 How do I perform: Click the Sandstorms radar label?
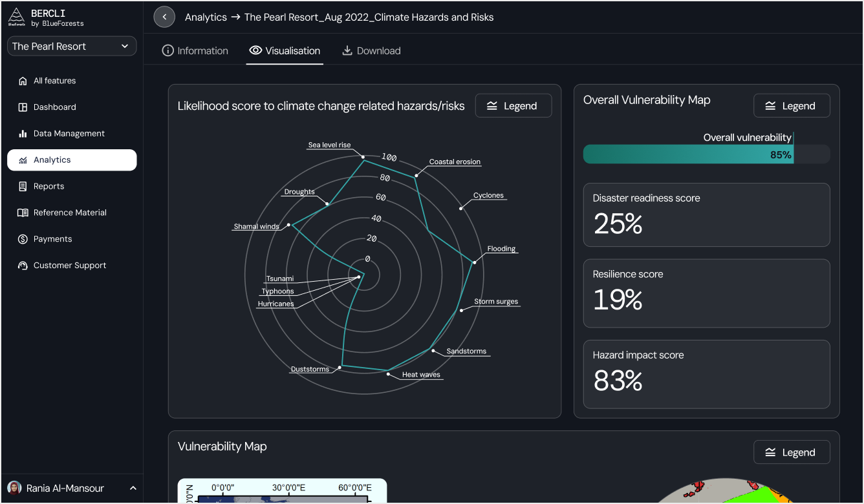(466, 352)
